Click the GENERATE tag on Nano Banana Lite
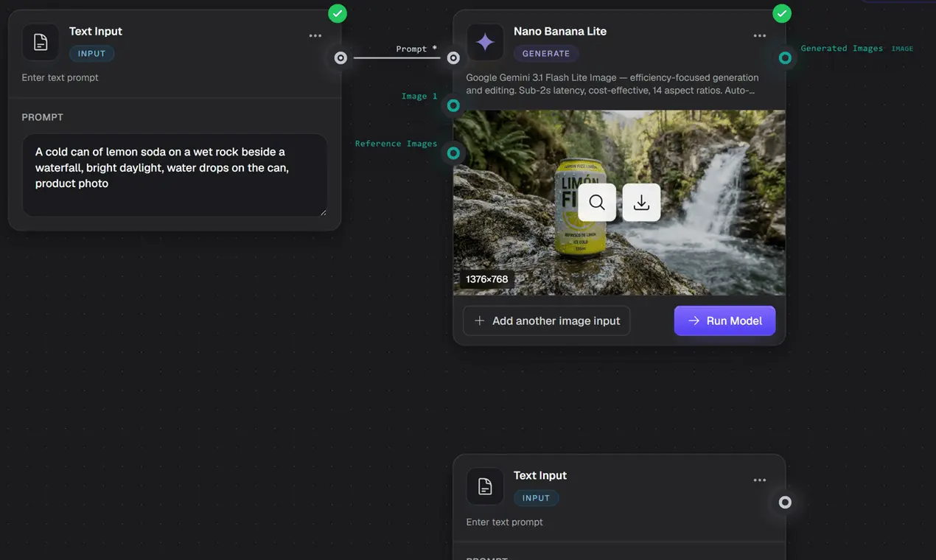The height and width of the screenshot is (560, 936). click(x=546, y=53)
